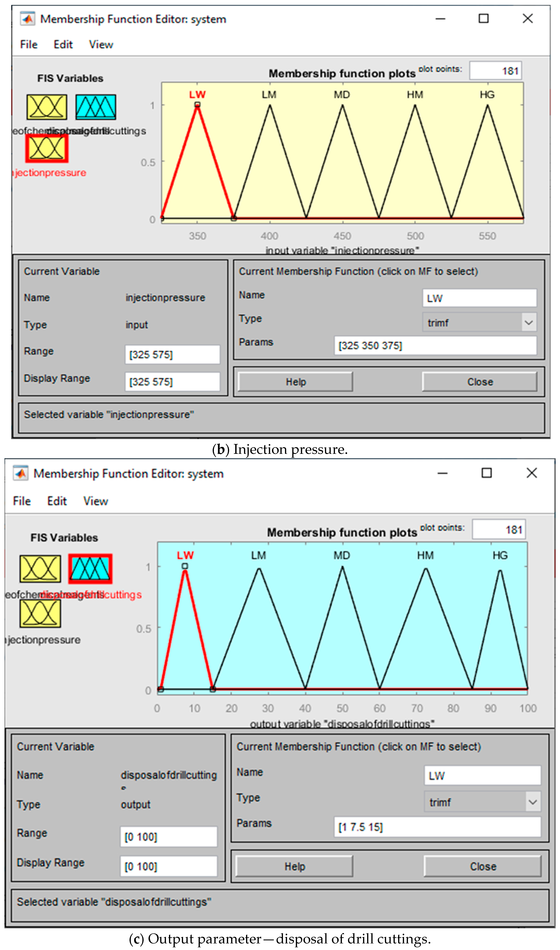560x950 pixels.
Task: Select disposalofdrillcuttings output icon in bottom window
Action: [90, 569]
